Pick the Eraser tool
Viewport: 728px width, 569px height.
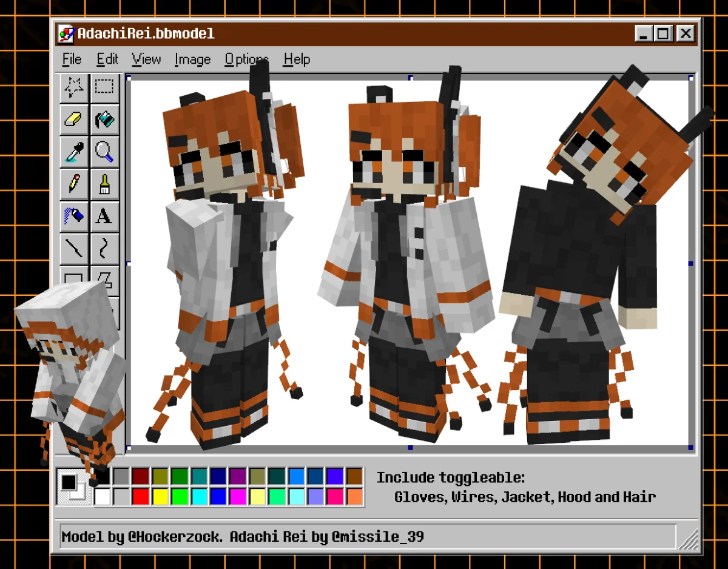point(74,120)
